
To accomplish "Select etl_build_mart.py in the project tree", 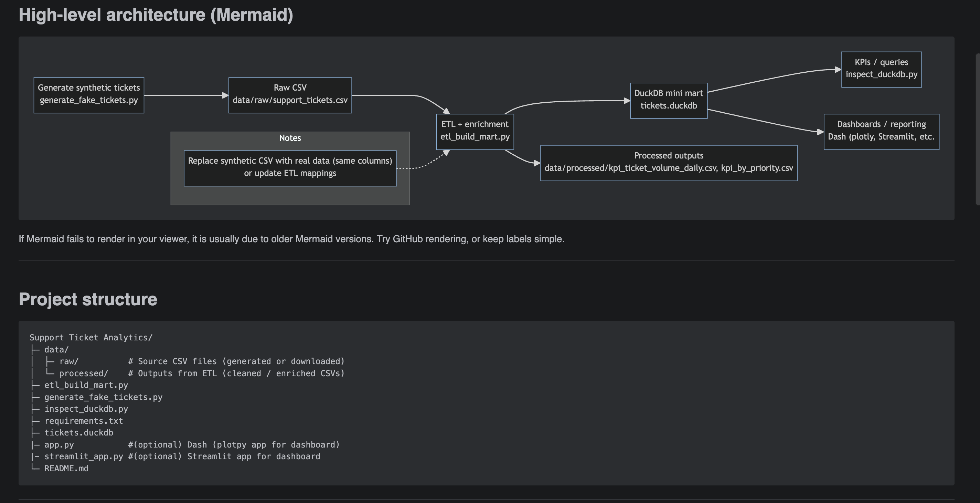I will (86, 385).
